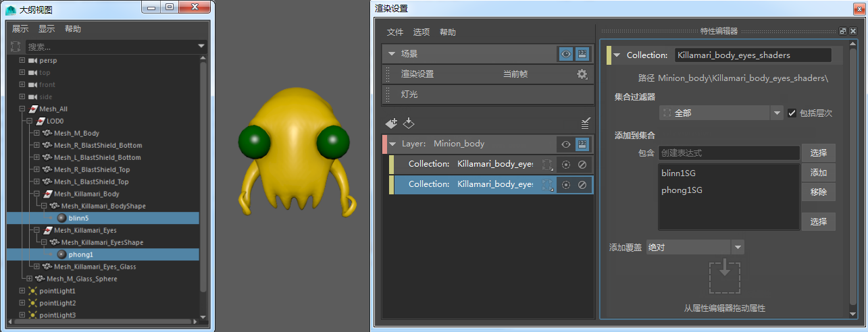The height and width of the screenshot is (332, 868).
Task: Open the render setup 帮助 menu
Action: pos(448,32)
